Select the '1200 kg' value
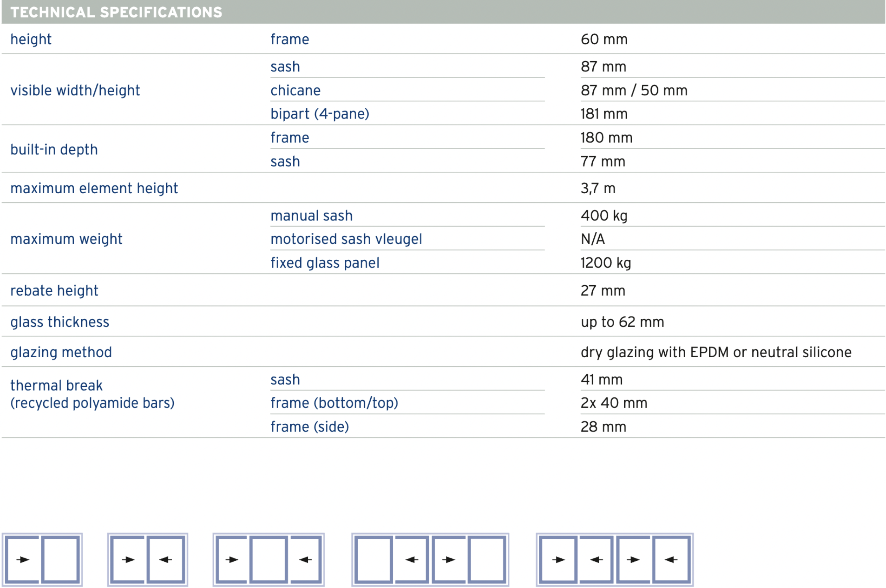This screenshot has height=588, width=886. (x=606, y=263)
